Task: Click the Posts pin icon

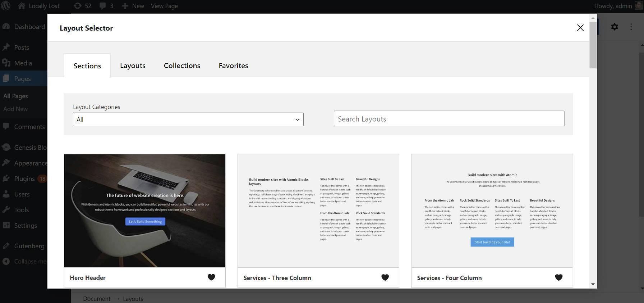Action: 6,47
